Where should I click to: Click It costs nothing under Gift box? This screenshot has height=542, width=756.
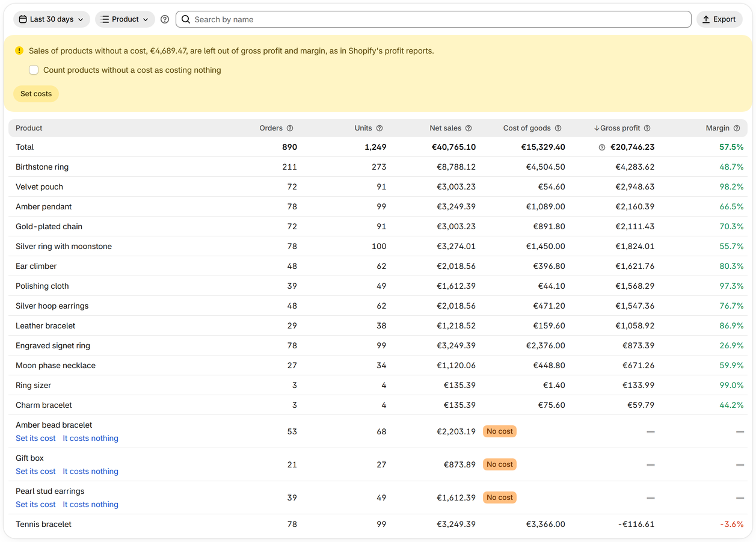tap(91, 472)
